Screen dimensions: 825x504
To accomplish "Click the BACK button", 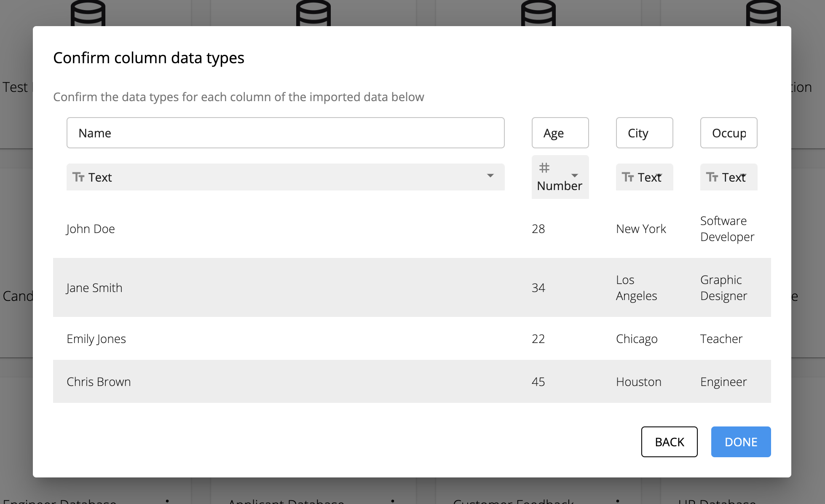I will [669, 442].
